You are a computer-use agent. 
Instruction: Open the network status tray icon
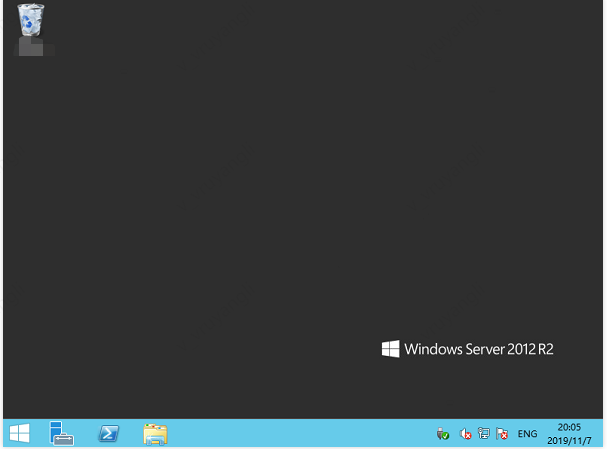[484, 433]
